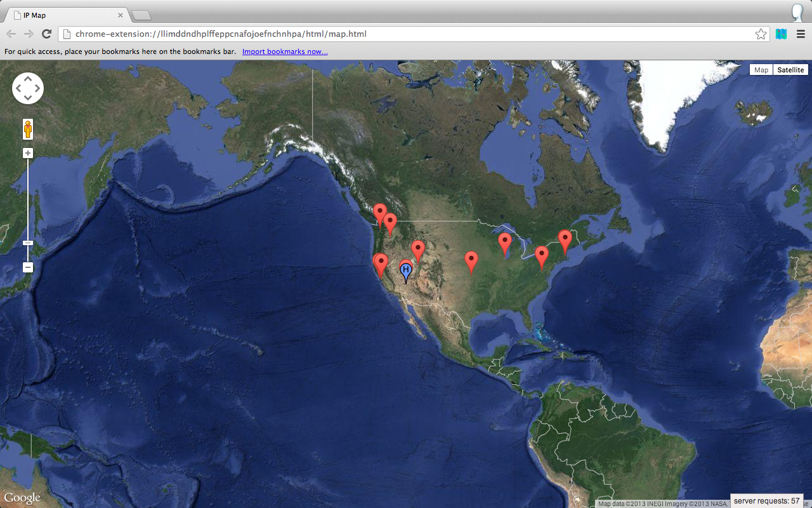Click the address bar URL field
Image resolution: width=812 pixels, height=508 pixels.
[381, 34]
